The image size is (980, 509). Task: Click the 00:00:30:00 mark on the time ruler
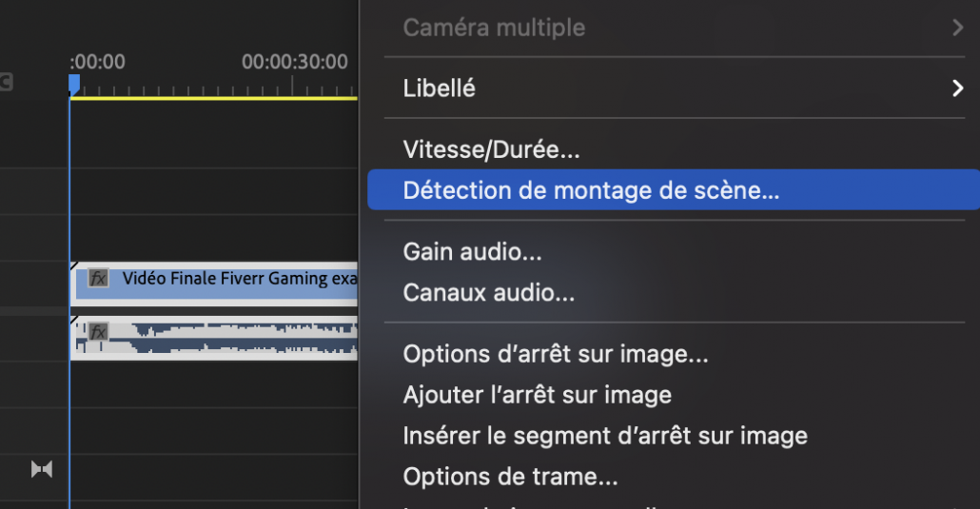click(x=294, y=63)
